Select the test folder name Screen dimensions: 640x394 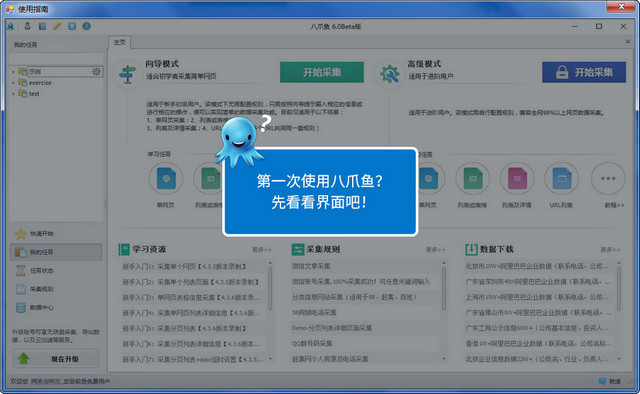34,94
